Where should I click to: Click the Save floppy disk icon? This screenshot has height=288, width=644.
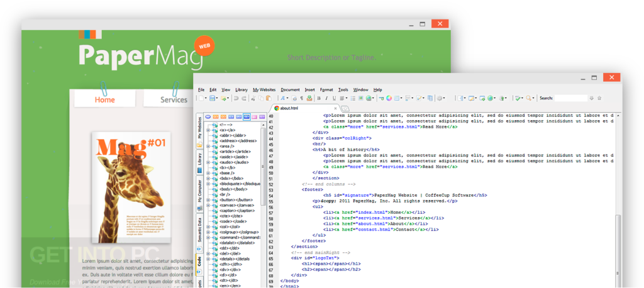click(x=212, y=98)
